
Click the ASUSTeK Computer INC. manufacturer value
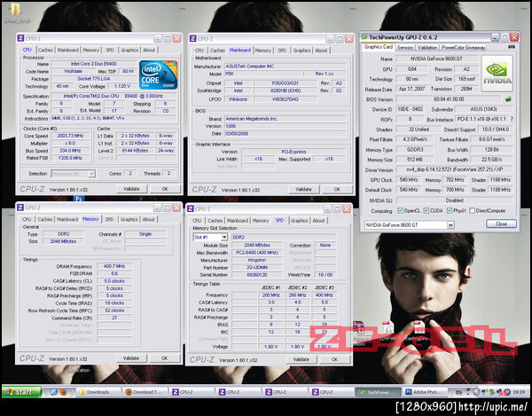(x=285, y=67)
